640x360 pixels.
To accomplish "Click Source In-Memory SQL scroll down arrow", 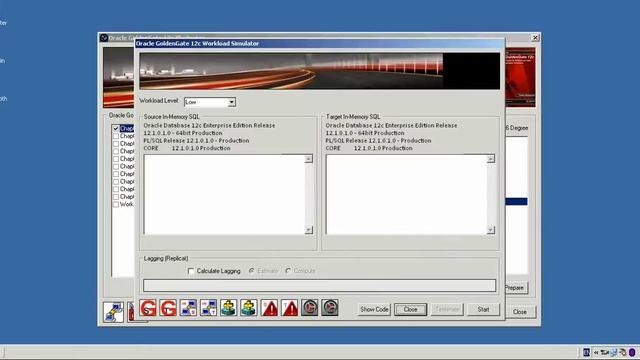I will 309,230.
